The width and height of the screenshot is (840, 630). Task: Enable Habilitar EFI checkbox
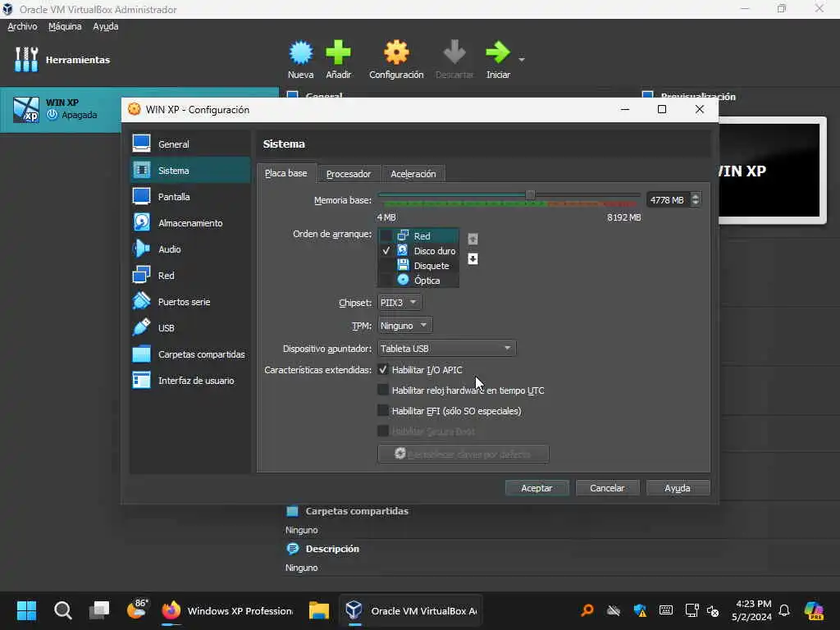pyautogui.click(x=382, y=410)
